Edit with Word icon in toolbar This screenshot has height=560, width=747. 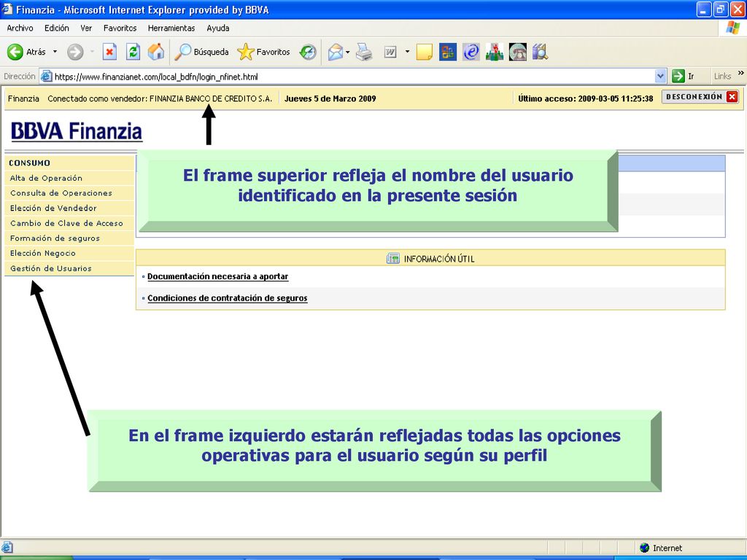(390, 52)
